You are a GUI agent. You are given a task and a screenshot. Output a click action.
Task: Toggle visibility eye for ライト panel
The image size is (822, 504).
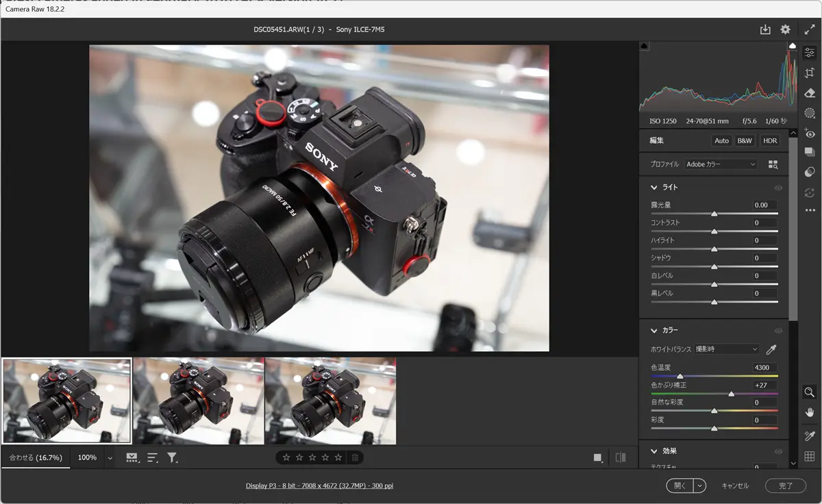(x=778, y=188)
